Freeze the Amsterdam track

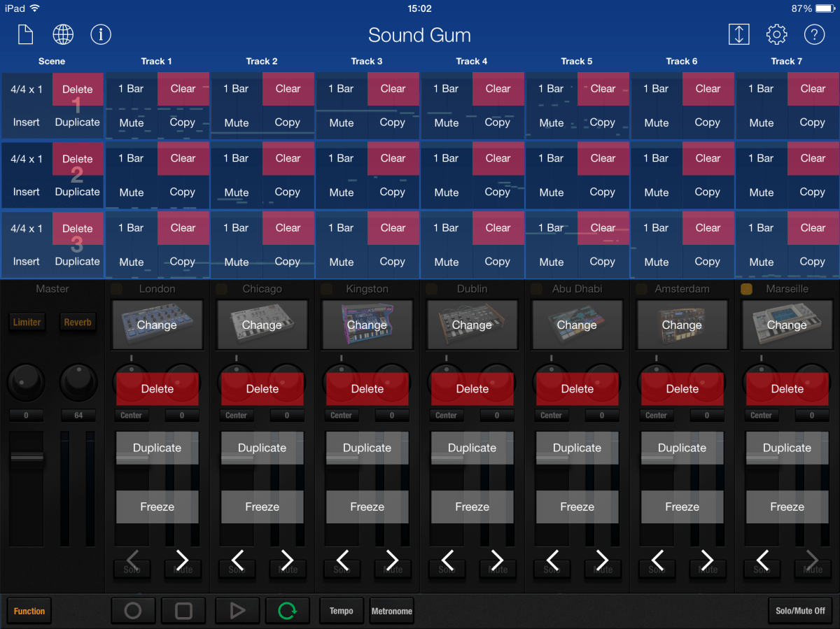click(x=682, y=507)
